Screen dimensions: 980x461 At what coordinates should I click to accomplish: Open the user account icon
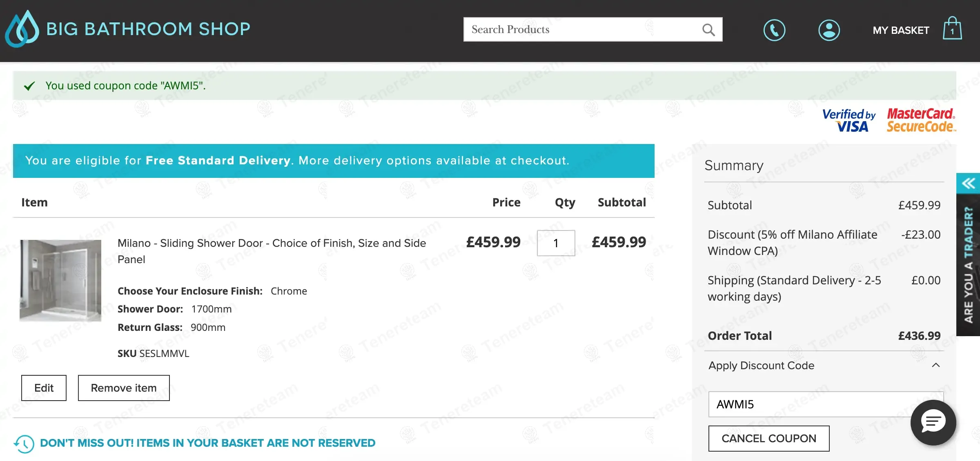pos(829,30)
